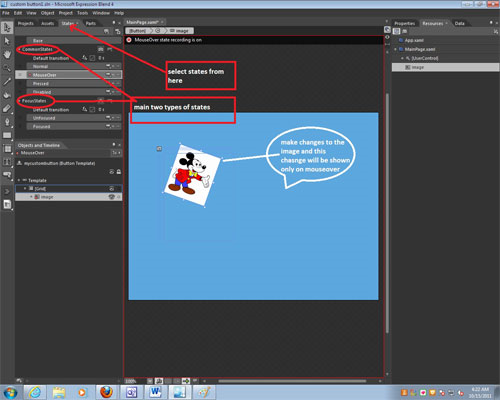
Task: Select the Selection tool in toolbox
Action: tap(7, 27)
